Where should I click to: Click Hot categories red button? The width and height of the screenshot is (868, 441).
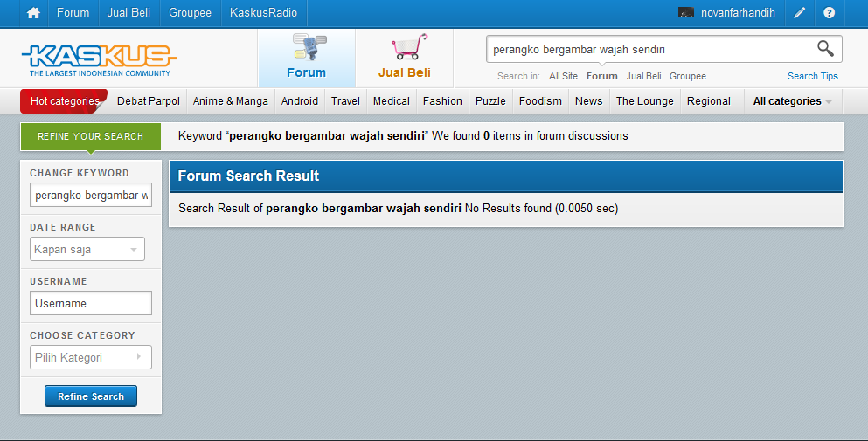pyautogui.click(x=64, y=101)
